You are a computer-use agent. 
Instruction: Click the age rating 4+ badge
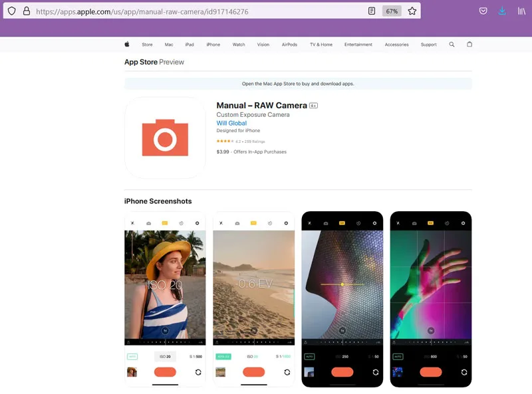point(313,106)
